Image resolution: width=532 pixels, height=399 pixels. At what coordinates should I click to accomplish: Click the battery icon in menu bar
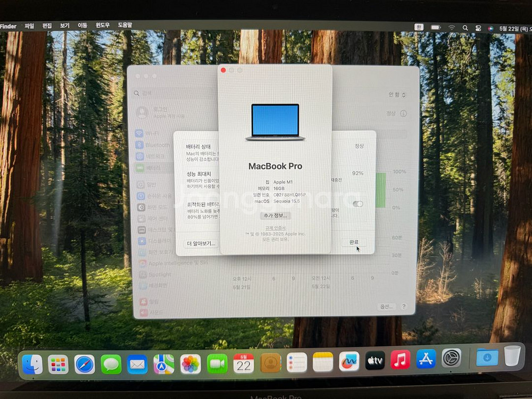[436, 28]
